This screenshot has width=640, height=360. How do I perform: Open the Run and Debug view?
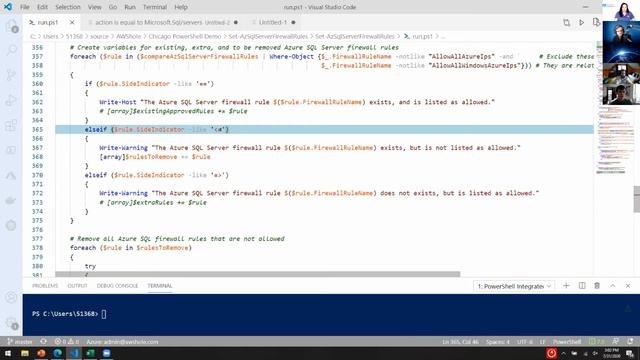(x=11, y=100)
